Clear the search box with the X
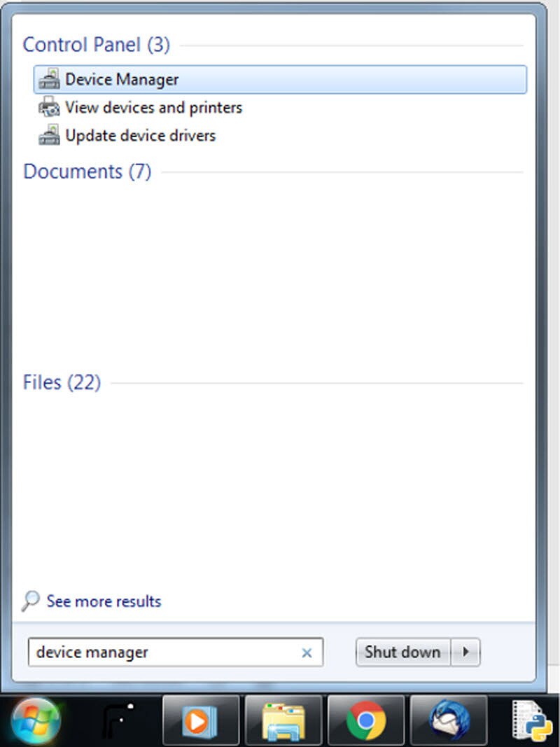The height and width of the screenshot is (747, 560). pos(307,653)
